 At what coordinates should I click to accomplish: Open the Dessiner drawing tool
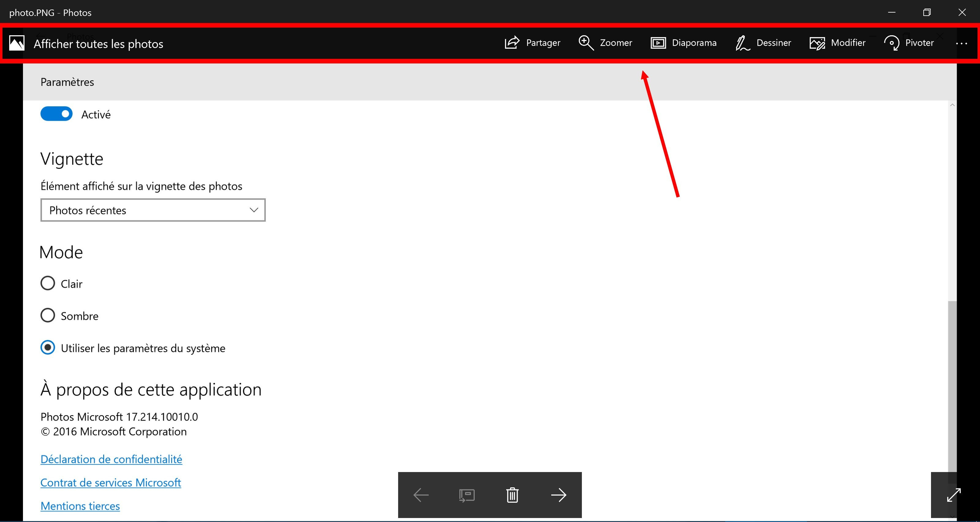click(763, 43)
